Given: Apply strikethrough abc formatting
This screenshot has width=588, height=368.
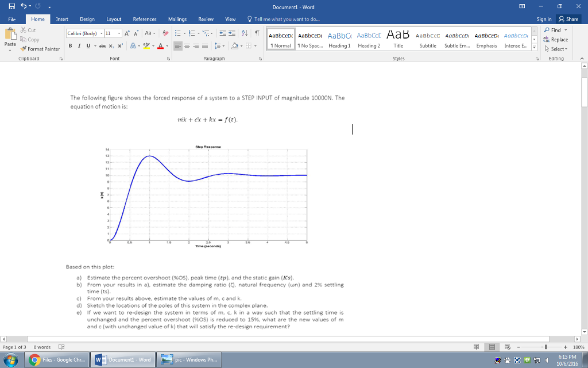Looking at the screenshot, I should [x=102, y=46].
